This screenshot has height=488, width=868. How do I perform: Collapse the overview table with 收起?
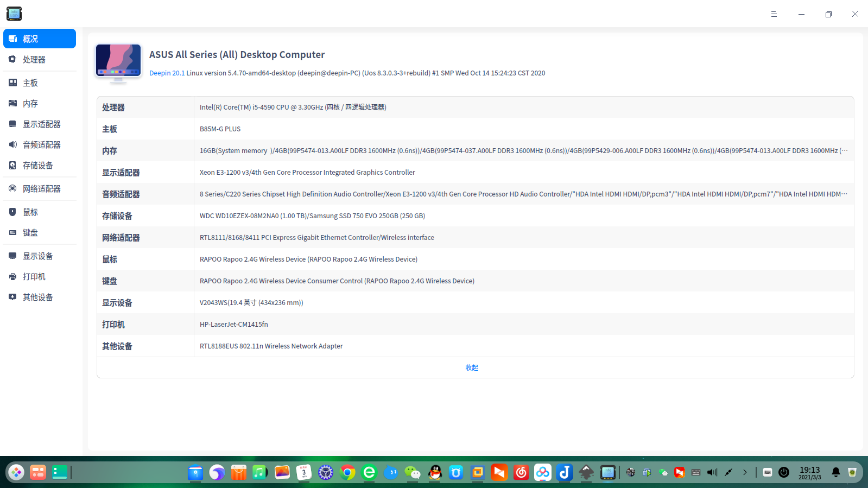472,367
